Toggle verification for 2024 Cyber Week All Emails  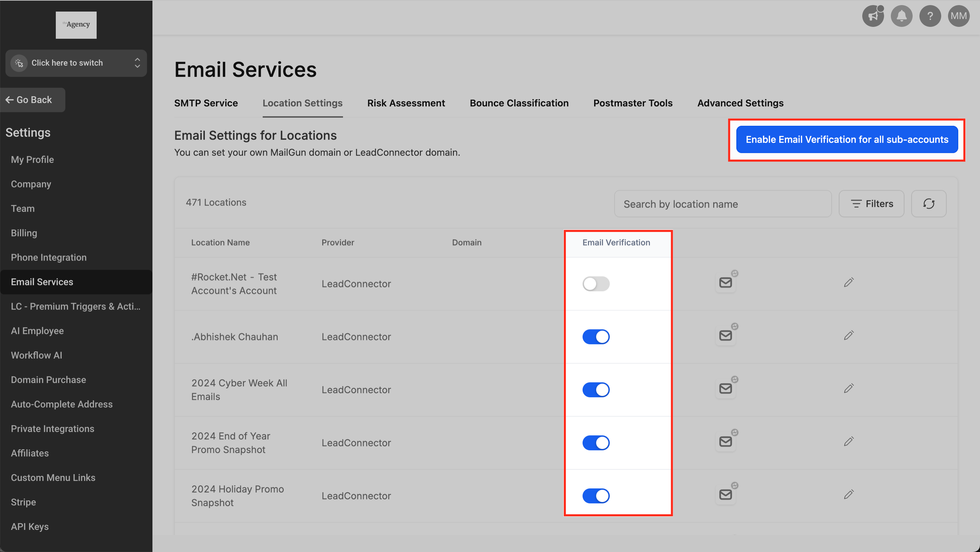tap(596, 390)
